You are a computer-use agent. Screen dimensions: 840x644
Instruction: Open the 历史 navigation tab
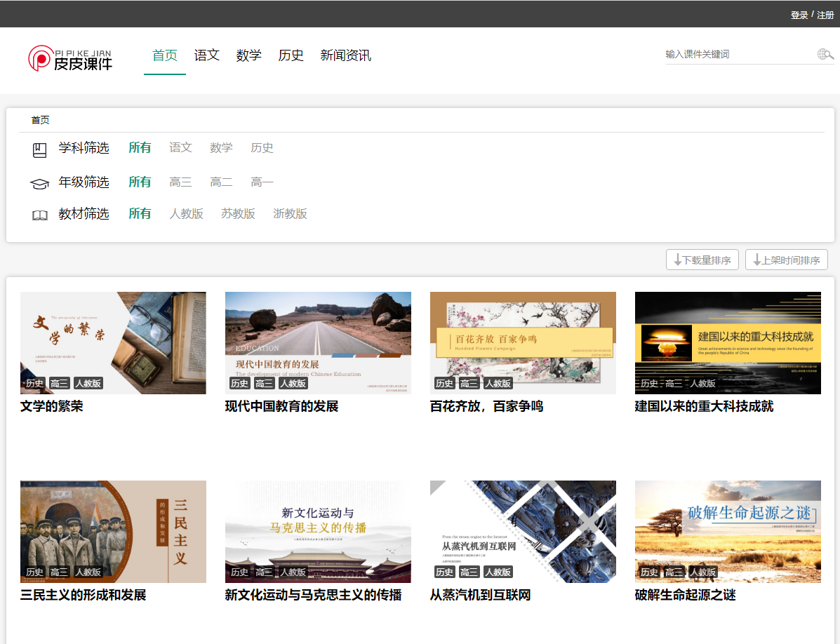click(x=291, y=55)
